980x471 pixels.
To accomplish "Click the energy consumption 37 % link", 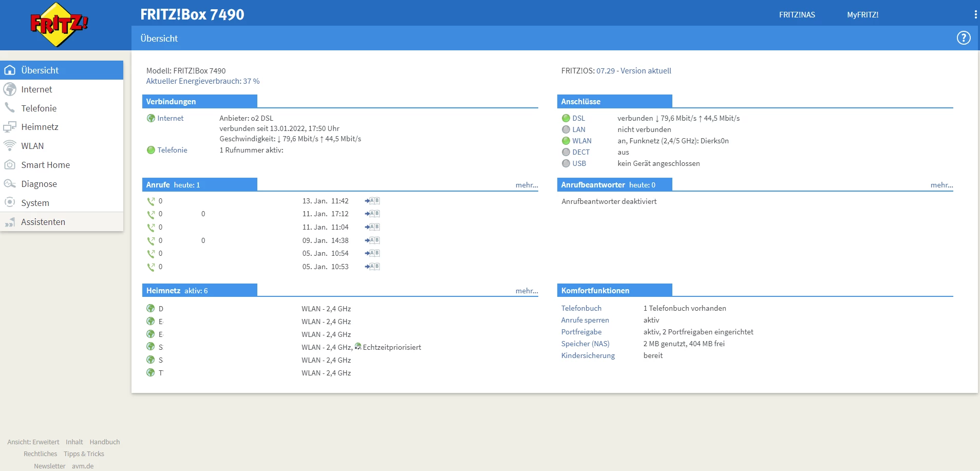I will click(203, 81).
